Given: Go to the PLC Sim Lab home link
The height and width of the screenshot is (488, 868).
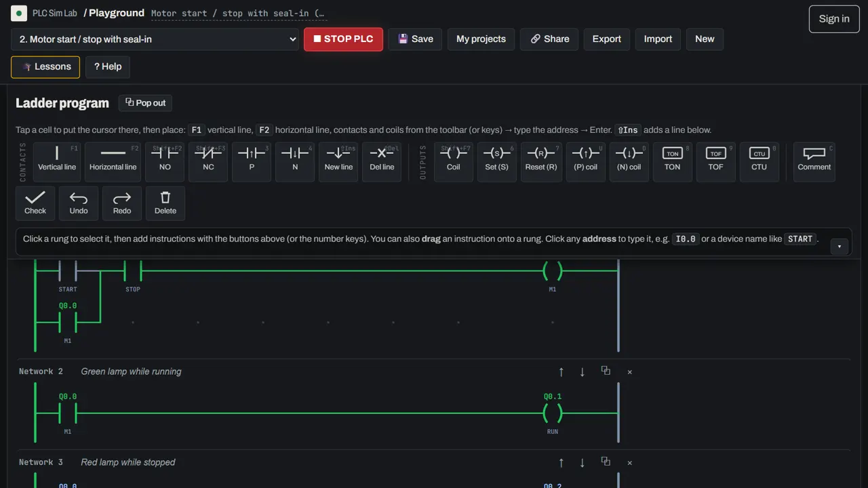Looking at the screenshot, I should [44, 13].
